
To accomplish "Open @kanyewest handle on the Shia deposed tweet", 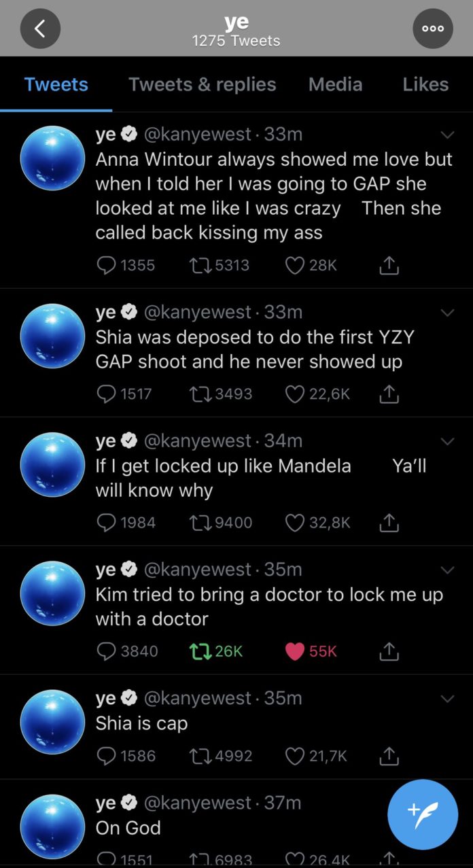I will [x=197, y=312].
